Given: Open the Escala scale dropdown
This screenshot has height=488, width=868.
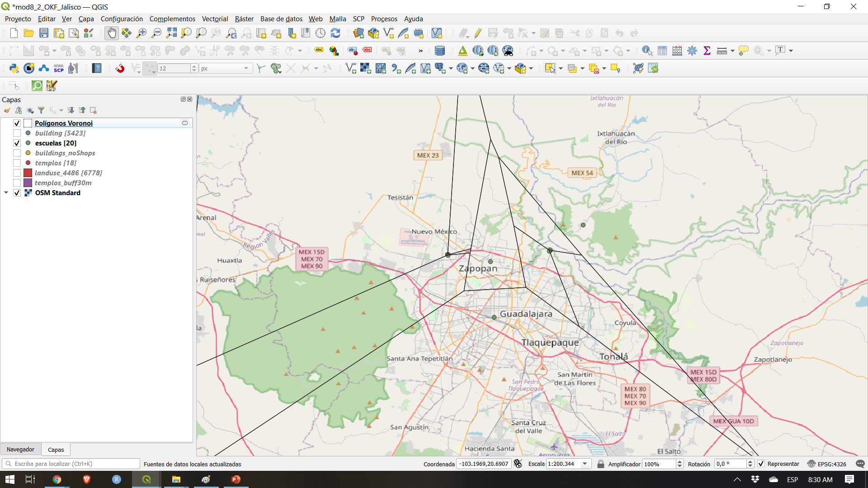Looking at the screenshot, I should tap(585, 464).
